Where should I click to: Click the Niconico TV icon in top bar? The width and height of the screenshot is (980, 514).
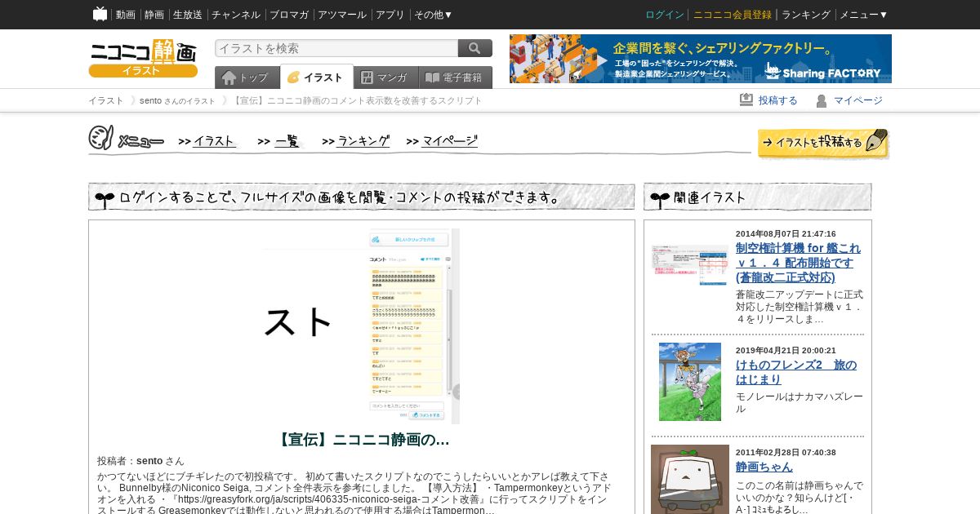(x=100, y=14)
